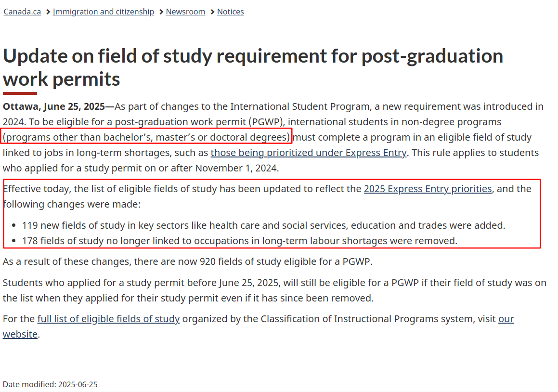
Task: Click the red underline bar beneath the heading
Action: [x=20, y=93]
